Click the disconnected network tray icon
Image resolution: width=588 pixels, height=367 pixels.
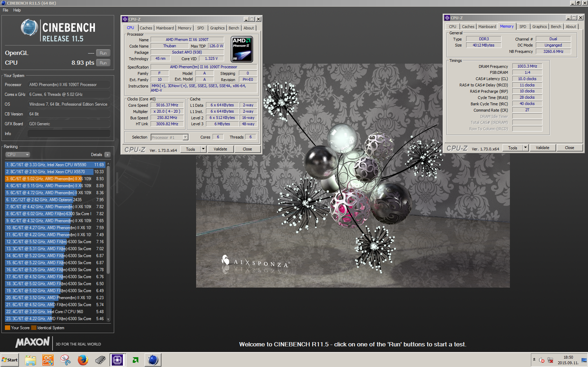[x=550, y=360]
